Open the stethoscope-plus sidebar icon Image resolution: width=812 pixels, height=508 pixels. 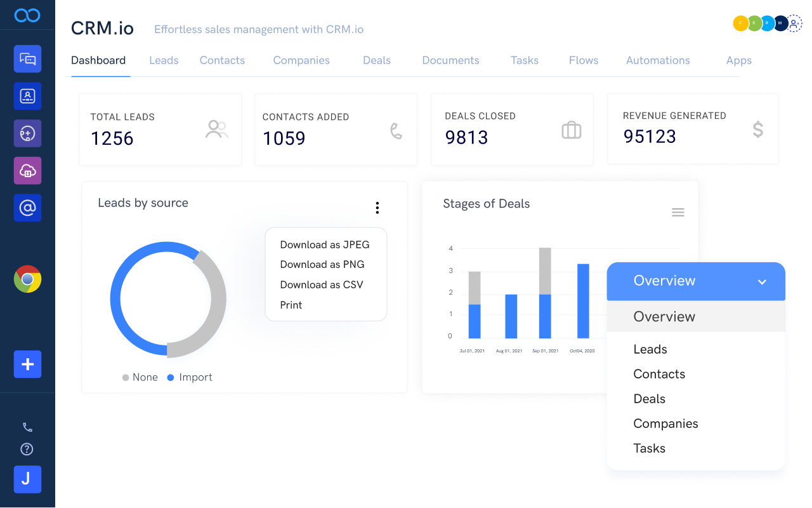27,133
